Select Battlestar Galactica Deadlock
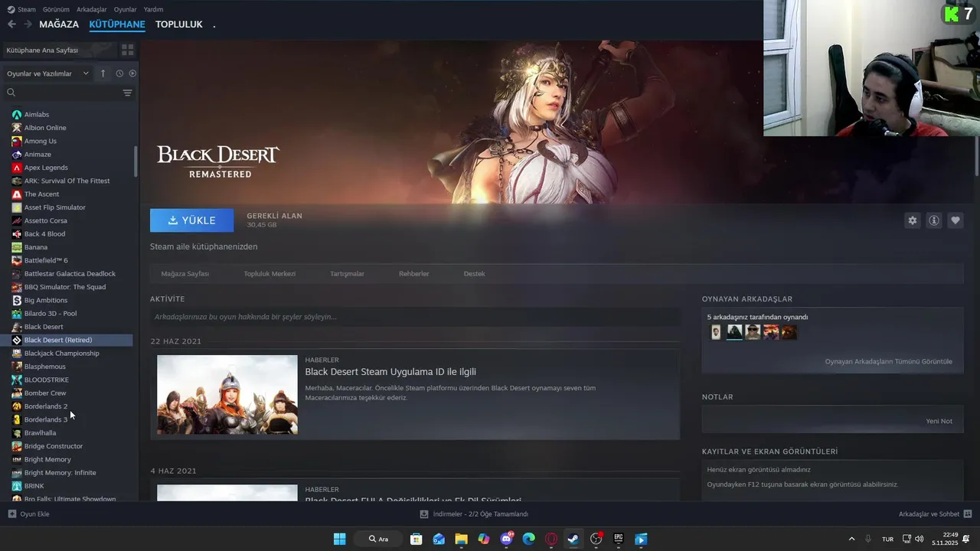980x551 pixels. tap(68, 274)
